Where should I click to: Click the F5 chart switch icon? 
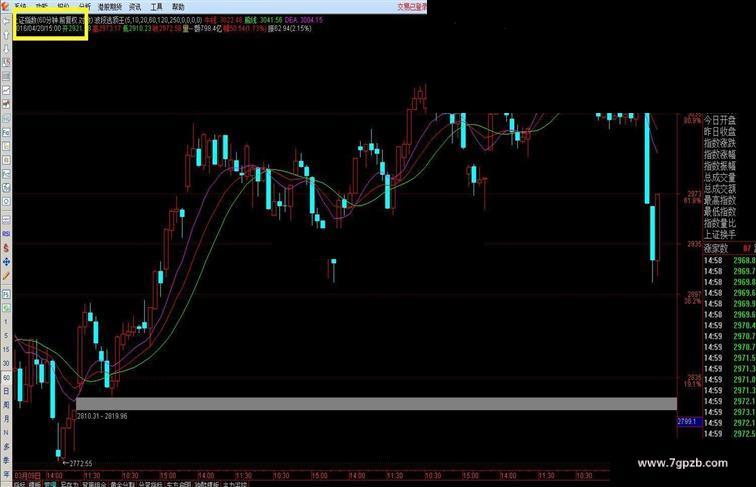[6, 294]
